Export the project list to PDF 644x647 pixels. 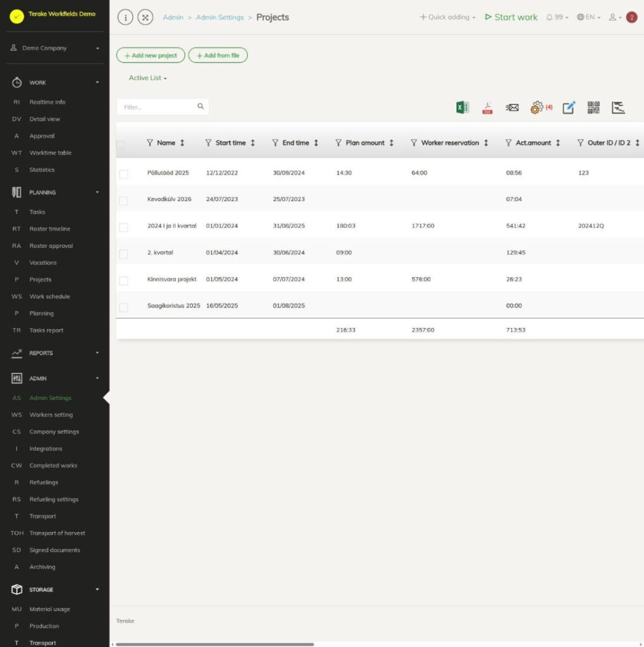tap(487, 107)
